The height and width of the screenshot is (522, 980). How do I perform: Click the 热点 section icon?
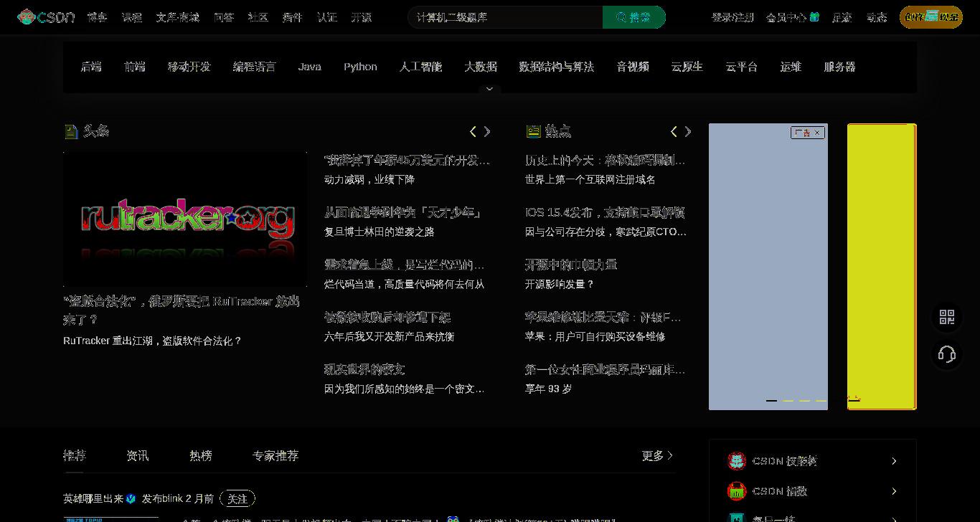(533, 131)
